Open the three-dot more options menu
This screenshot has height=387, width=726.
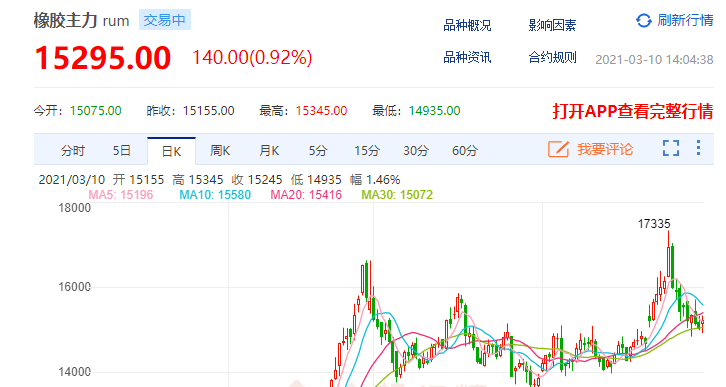tap(698, 148)
